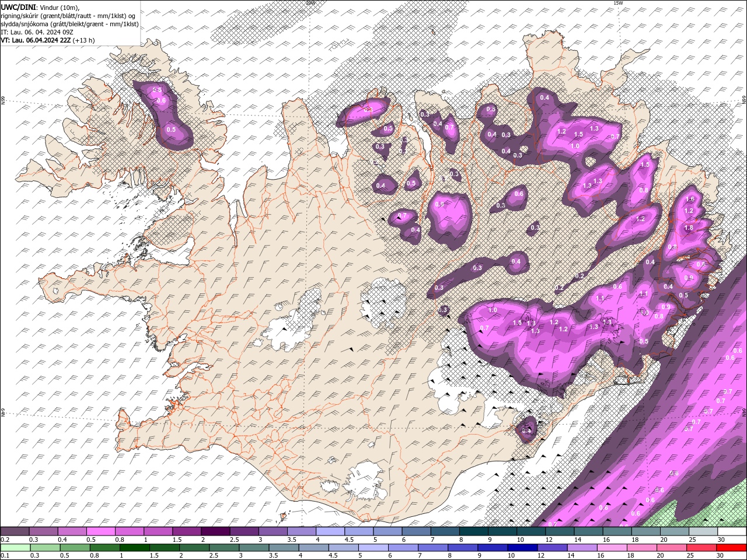The image size is (747, 560).
Task: Click the '1.6' snowfall value on the map
Action: pos(690,199)
